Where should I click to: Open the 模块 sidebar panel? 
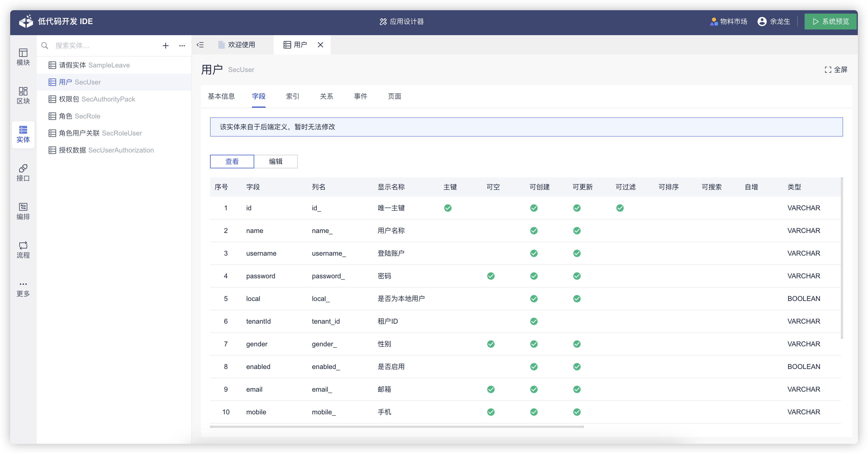click(x=23, y=57)
